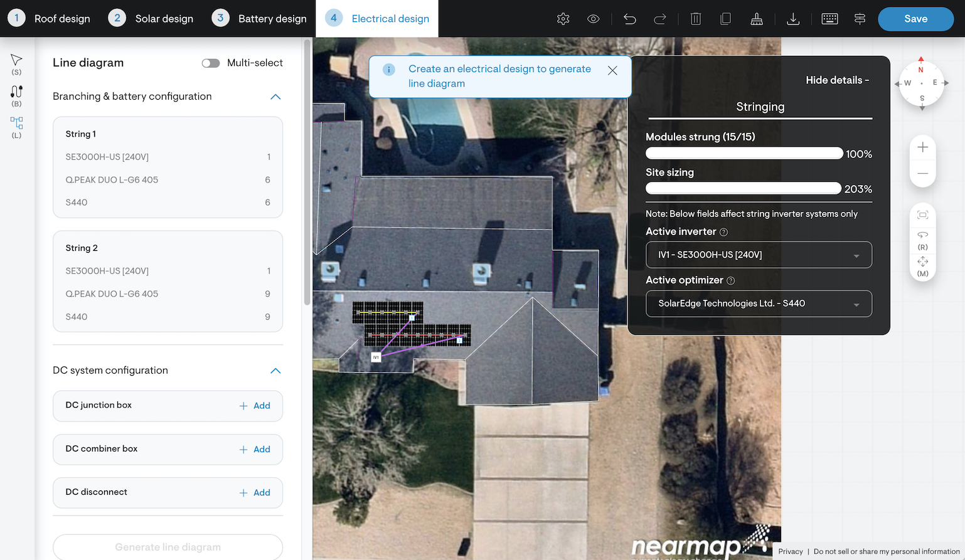
Task: Click the broom clear icon
Action: click(x=757, y=19)
